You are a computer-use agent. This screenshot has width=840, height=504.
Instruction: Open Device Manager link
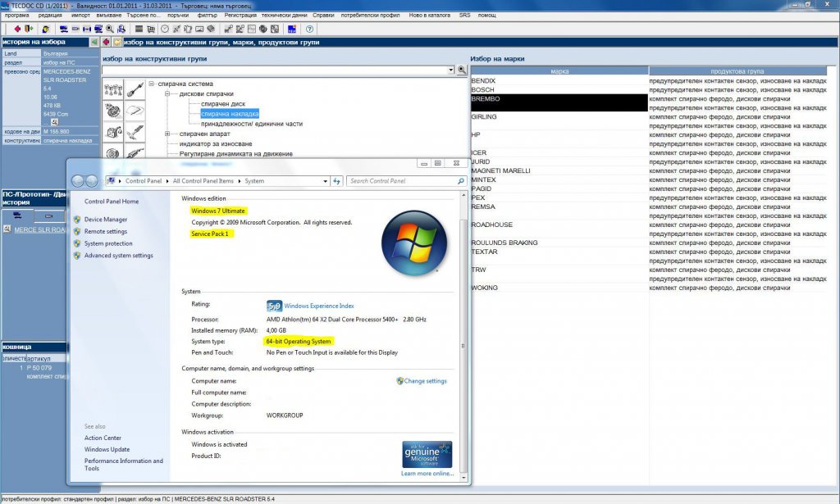coord(105,220)
